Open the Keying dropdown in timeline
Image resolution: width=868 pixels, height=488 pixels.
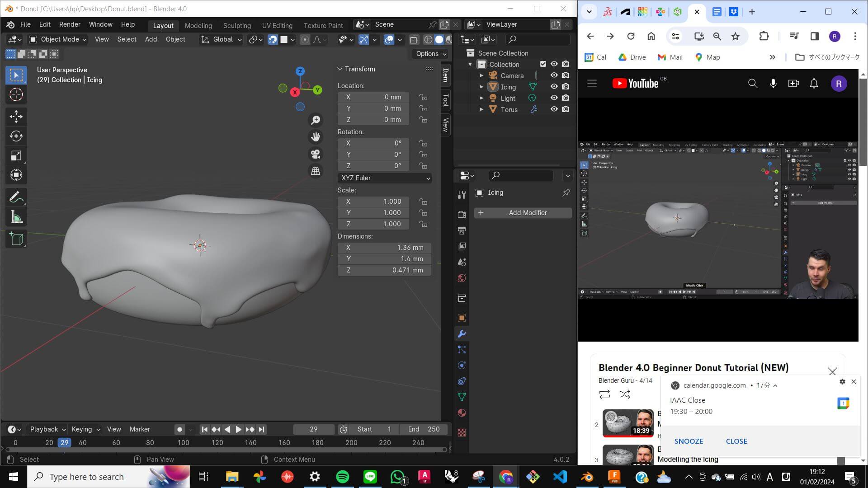click(85, 429)
